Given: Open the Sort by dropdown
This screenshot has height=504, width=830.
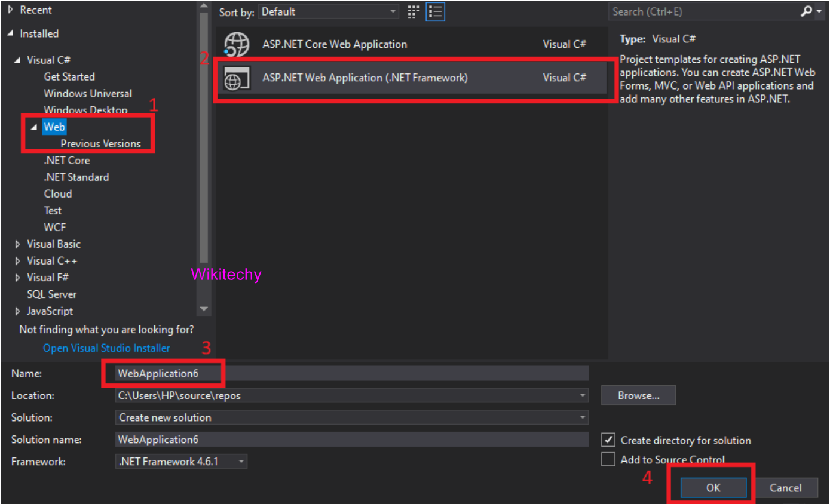Looking at the screenshot, I should tap(329, 11).
